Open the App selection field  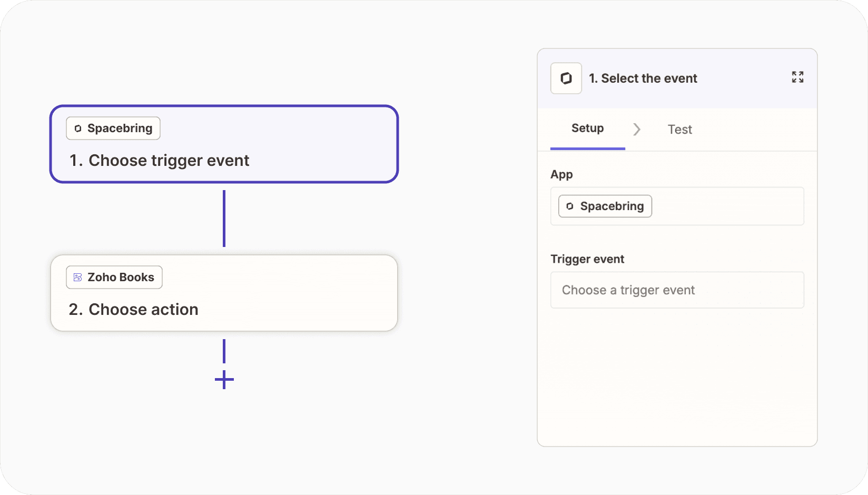tap(727, 206)
